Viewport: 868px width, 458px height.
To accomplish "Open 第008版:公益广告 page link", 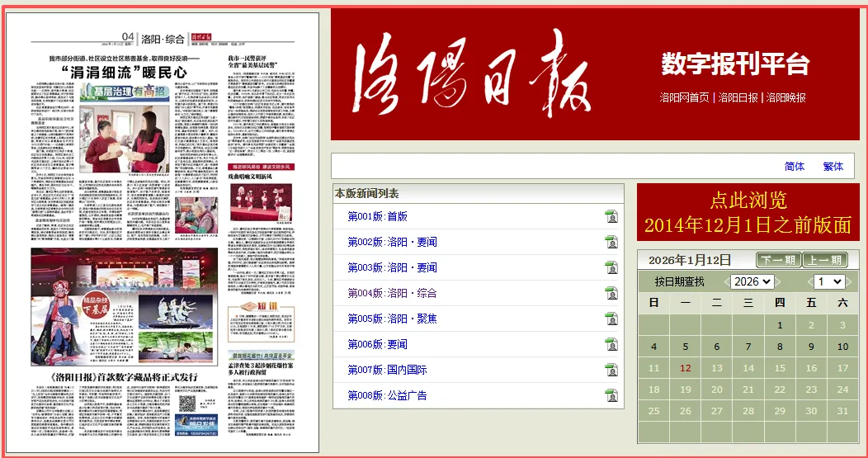I will click(387, 395).
